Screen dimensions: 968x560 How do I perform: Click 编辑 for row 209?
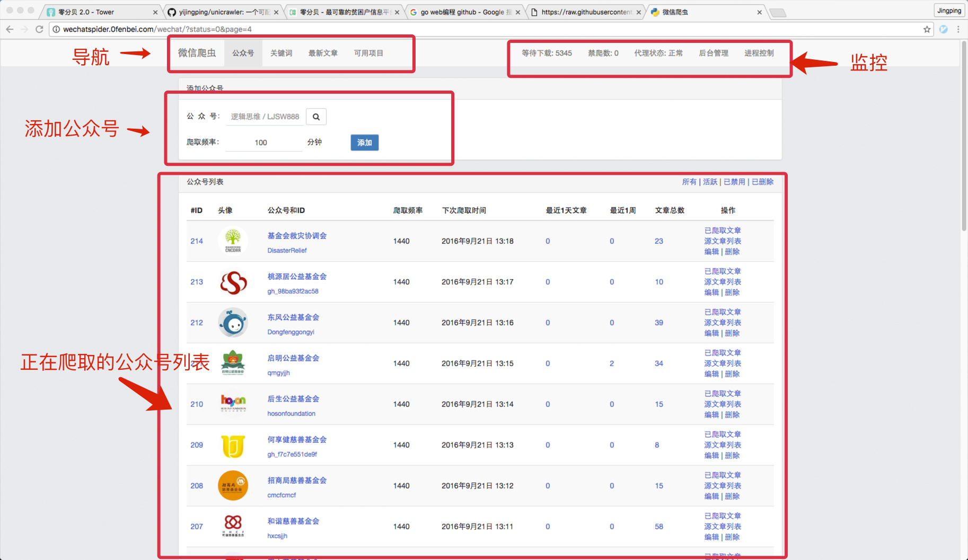[711, 456]
